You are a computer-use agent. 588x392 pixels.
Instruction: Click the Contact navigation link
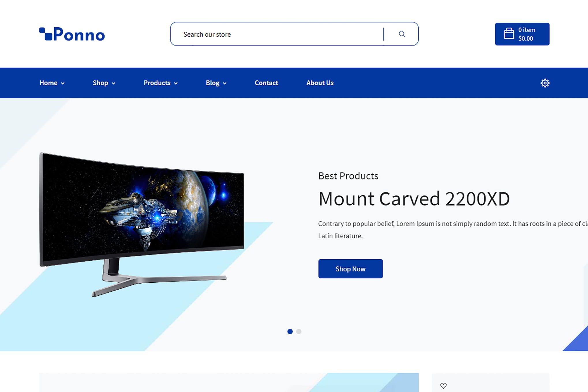266,83
